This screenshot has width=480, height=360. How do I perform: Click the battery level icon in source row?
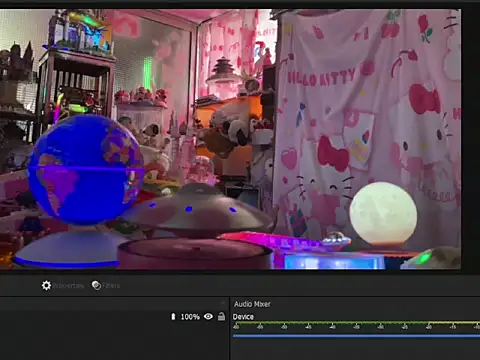coord(173,316)
